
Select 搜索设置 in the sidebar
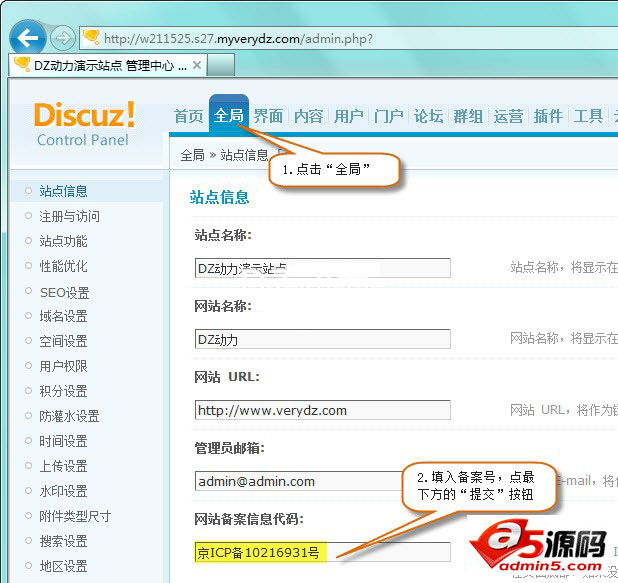click(x=63, y=541)
